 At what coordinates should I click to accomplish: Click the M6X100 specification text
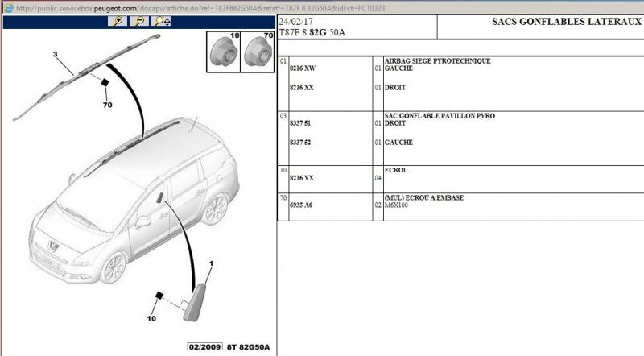pyautogui.click(x=396, y=205)
